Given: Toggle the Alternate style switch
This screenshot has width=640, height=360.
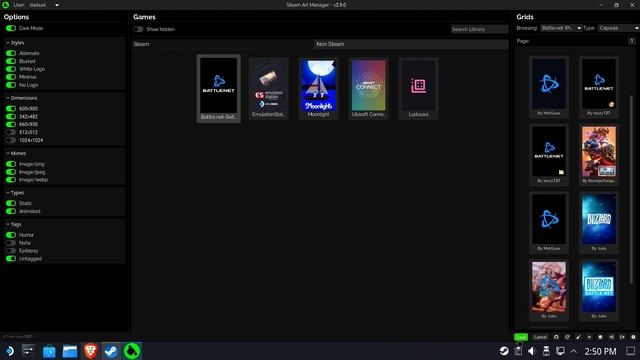Looking at the screenshot, I should [11, 53].
